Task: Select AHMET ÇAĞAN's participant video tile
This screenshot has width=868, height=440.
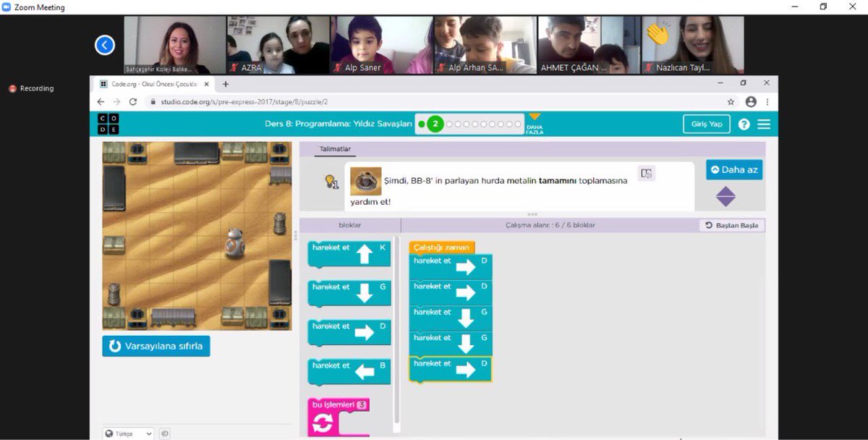Action: [x=589, y=45]
